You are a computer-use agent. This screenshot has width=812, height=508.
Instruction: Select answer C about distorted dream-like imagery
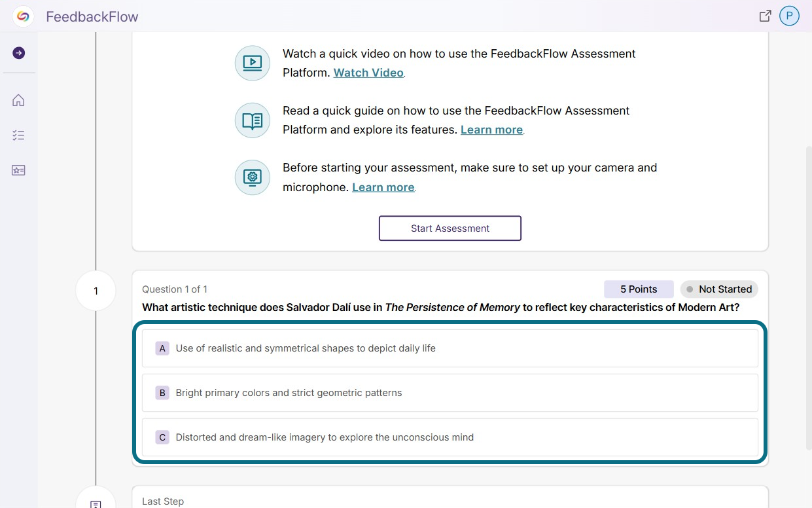tap(450, 437)
